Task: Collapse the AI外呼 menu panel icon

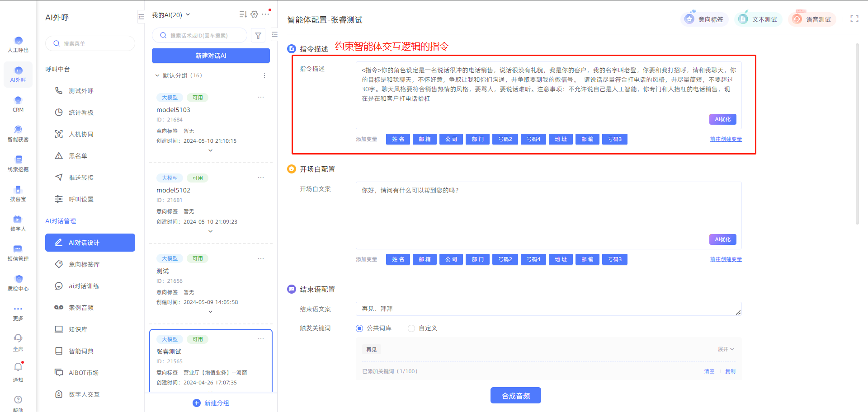Action: coord(141,17)
